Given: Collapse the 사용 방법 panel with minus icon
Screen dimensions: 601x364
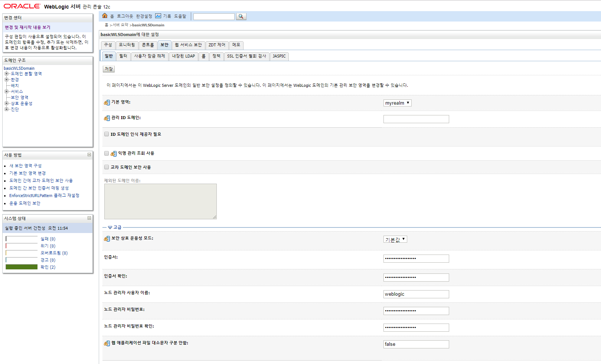Looking at the screenshot, I should pyautogui.click(x=89, y=155).
